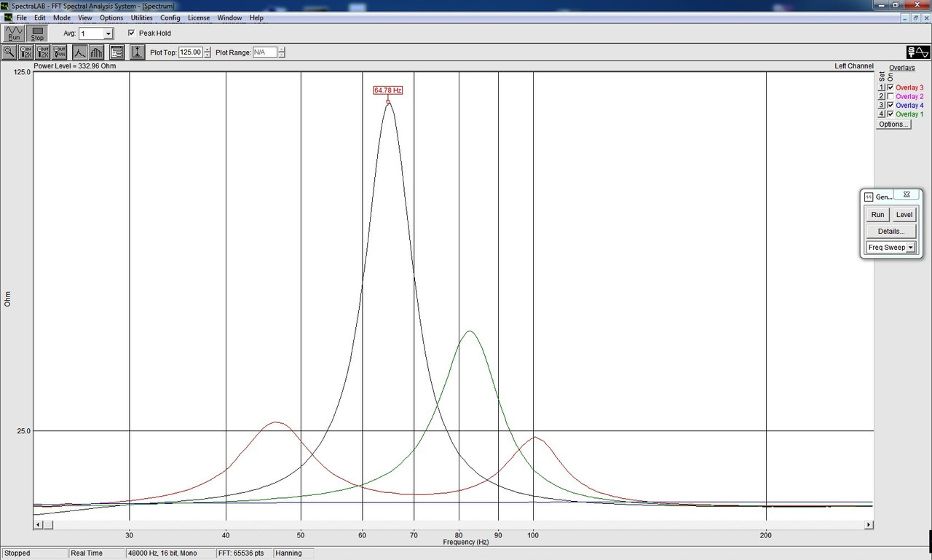
Task: Click the Overlays heading
Action: [x=901, y=68]
